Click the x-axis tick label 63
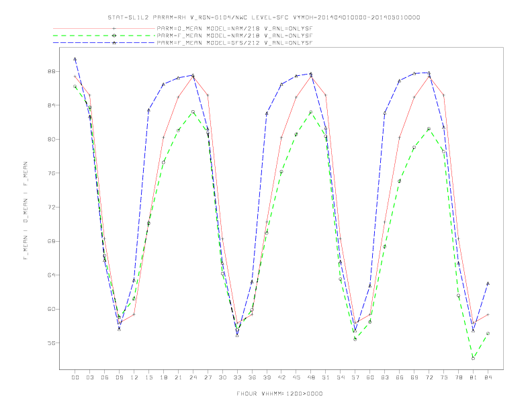The image size is (532, 411). coord(385,377)
